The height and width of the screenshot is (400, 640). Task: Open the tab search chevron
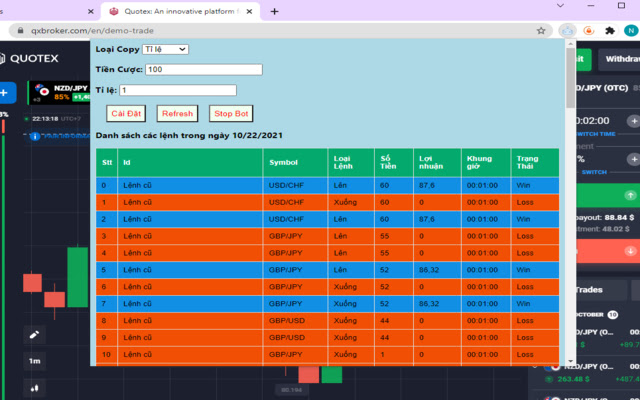pos(560,6)
